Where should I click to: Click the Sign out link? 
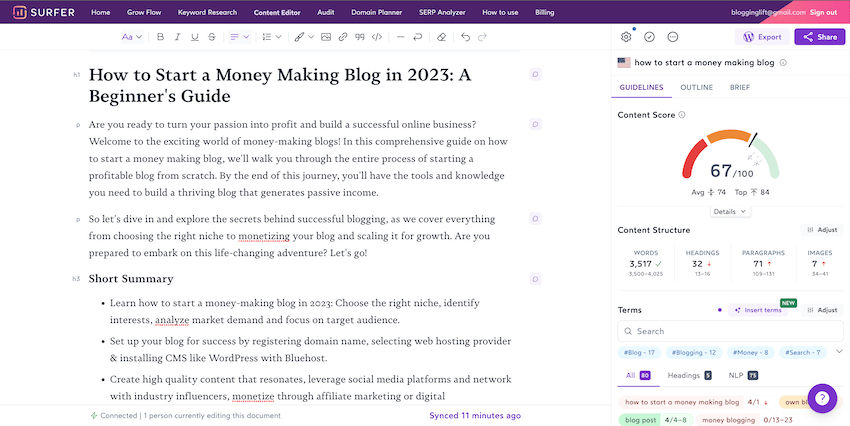point(823,12)
